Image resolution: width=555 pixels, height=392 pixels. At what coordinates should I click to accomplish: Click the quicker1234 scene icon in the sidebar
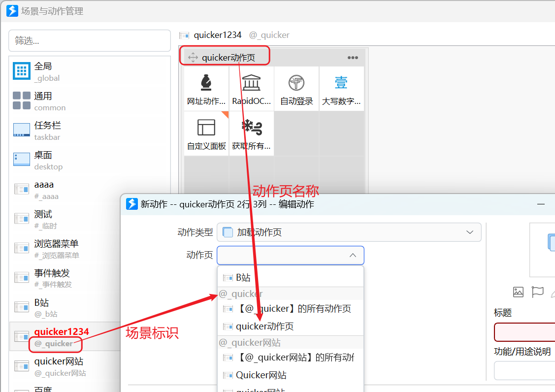point(22,336)
